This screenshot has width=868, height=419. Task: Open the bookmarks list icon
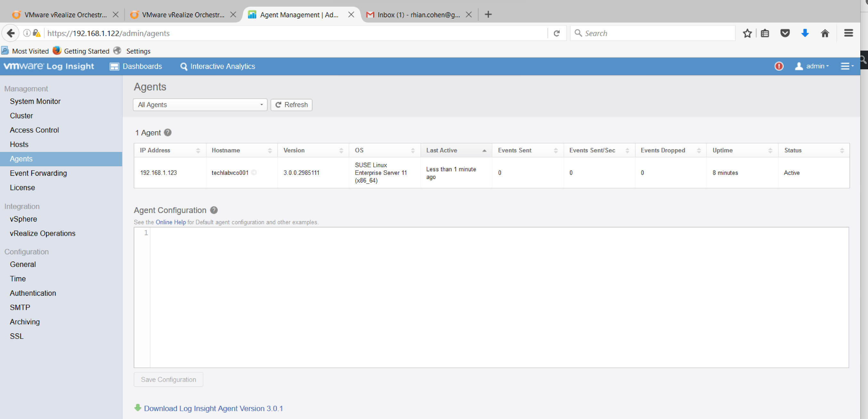(765, 33)
